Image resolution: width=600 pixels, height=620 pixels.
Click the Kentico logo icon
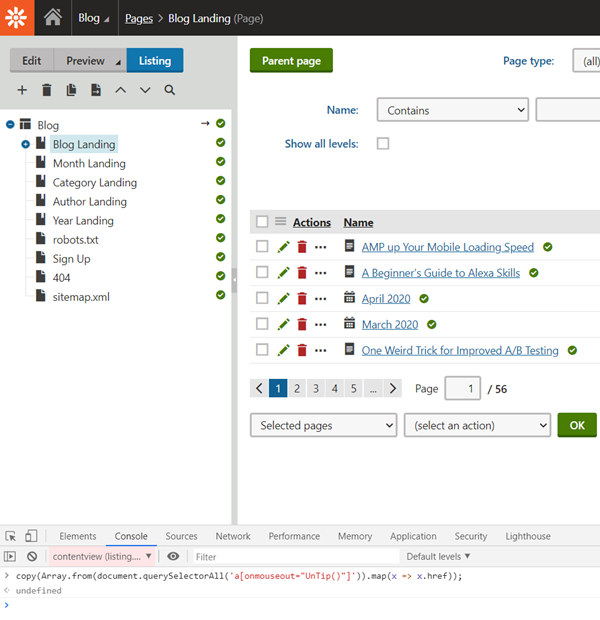[x=17, y=17]
